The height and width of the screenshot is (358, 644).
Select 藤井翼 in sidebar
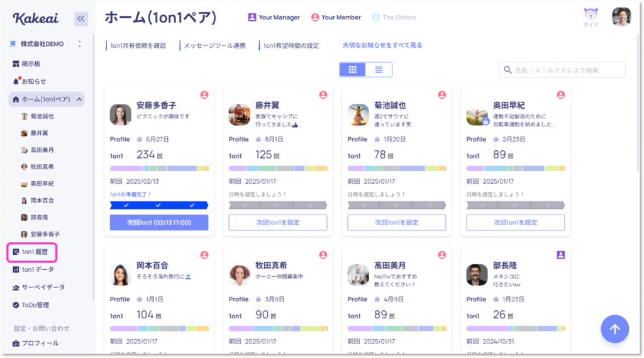tap(35, 133)
